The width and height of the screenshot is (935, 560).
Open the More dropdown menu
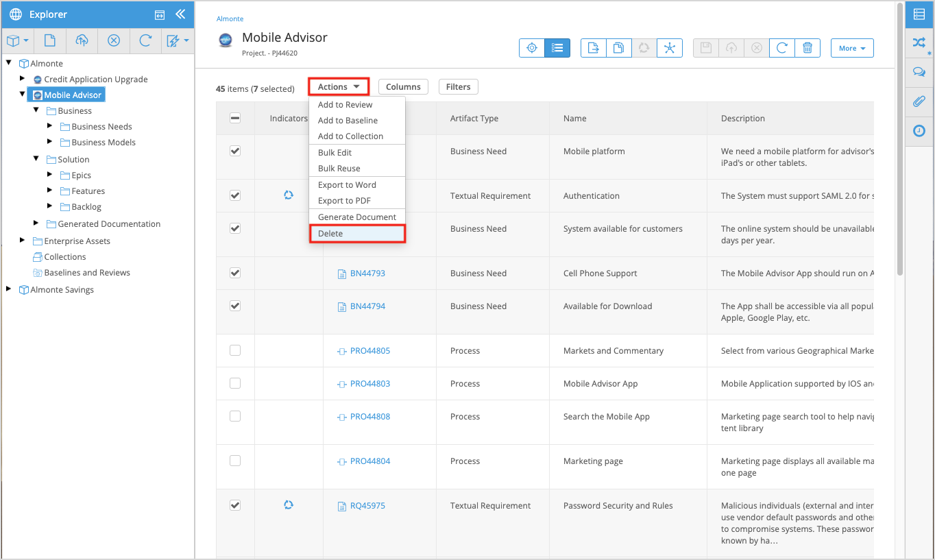[x=851, y=48]
